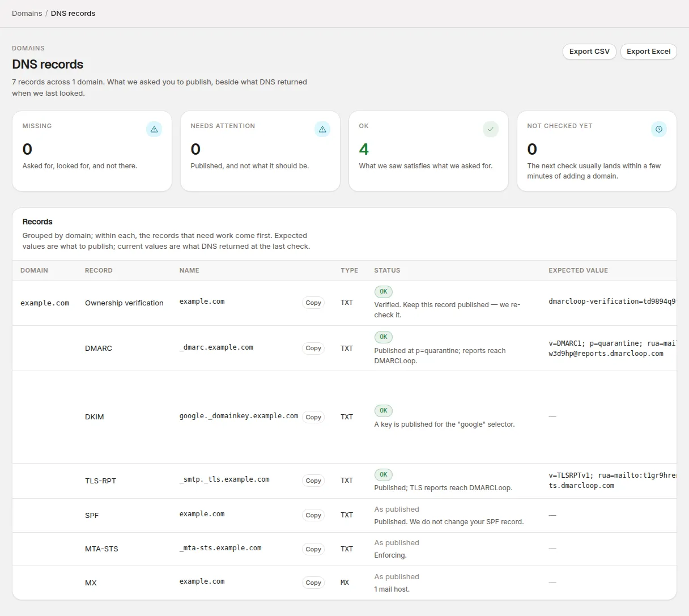Click the 'Enforcing.' status text
This screenshot has height=616, width=689.
click(390, 555)
